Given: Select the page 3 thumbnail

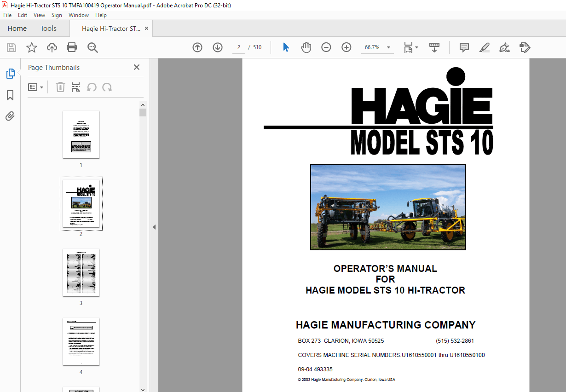Looking at the screenshot, I should (81, 272).
